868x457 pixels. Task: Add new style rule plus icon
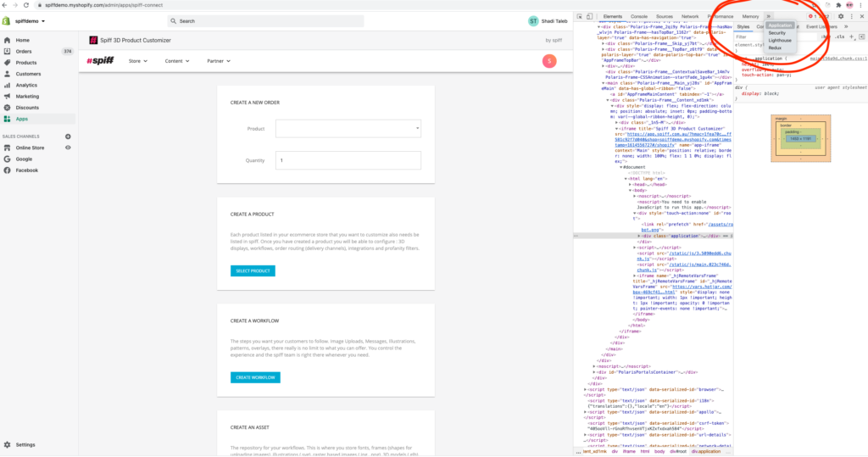pos(852,36)
